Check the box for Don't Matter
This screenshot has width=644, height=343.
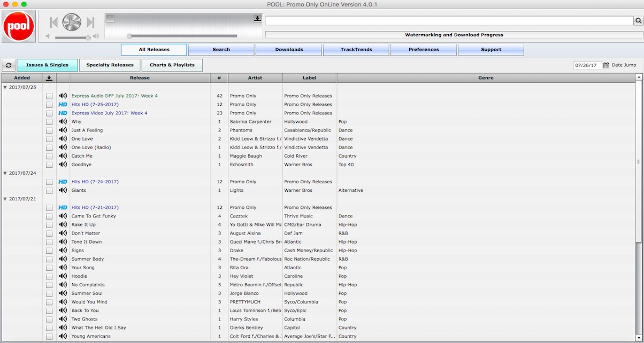[x=49, y=233]
